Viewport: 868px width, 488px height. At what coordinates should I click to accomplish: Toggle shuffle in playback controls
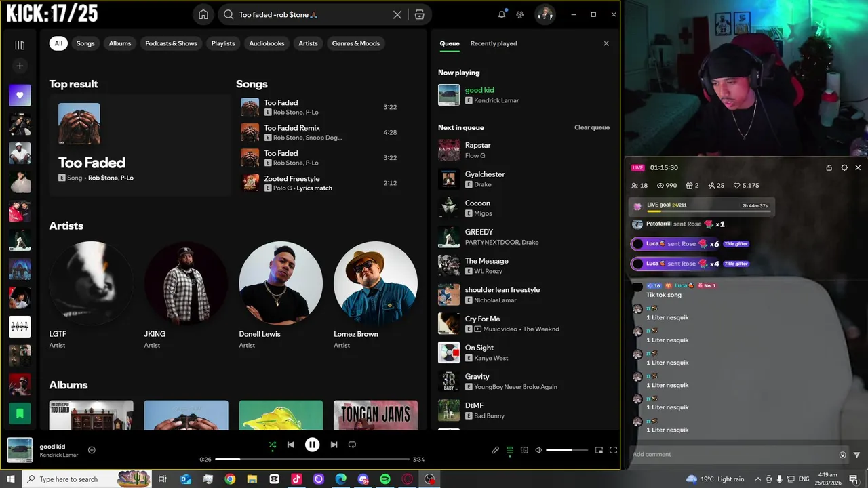click(273, 445)
